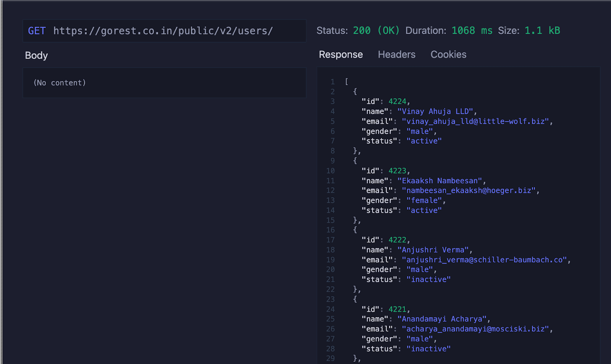The image size is (611, 364).
Task: Click the 1.1 kB size value
Action: [x=542, y=31]
